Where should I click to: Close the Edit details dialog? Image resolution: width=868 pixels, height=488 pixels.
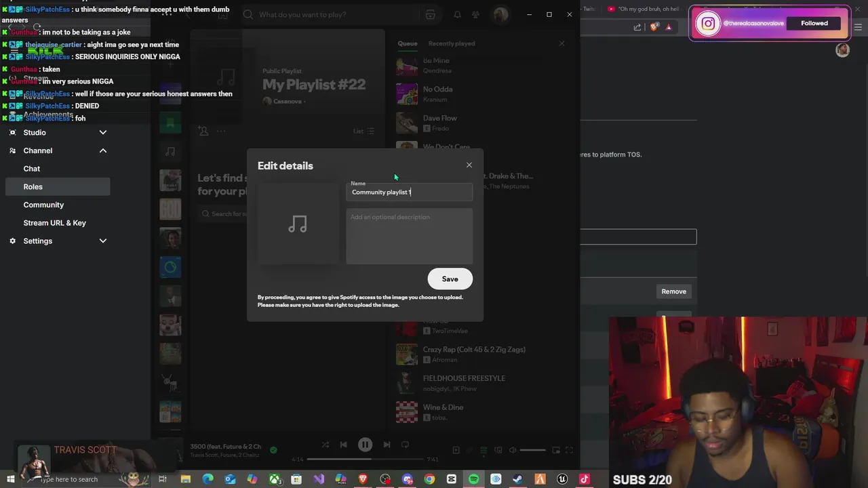coord(469,165)
